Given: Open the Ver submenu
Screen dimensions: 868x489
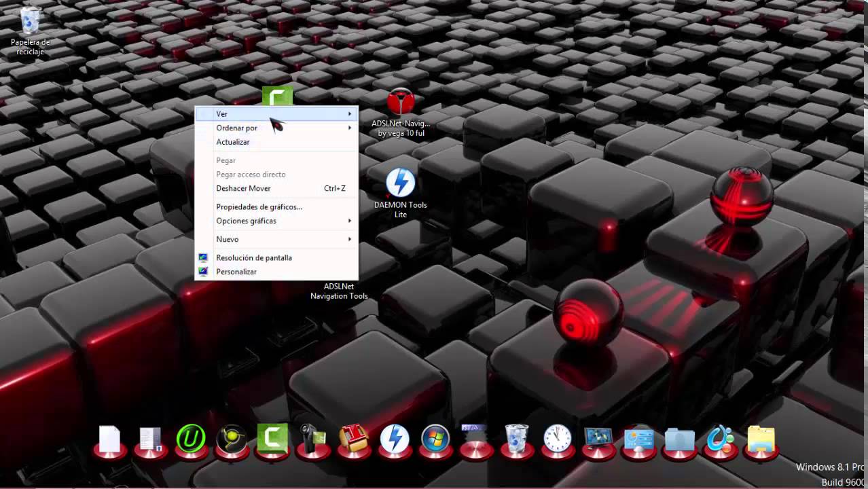Looking at the screenshot, I should [x=276, y=114].
